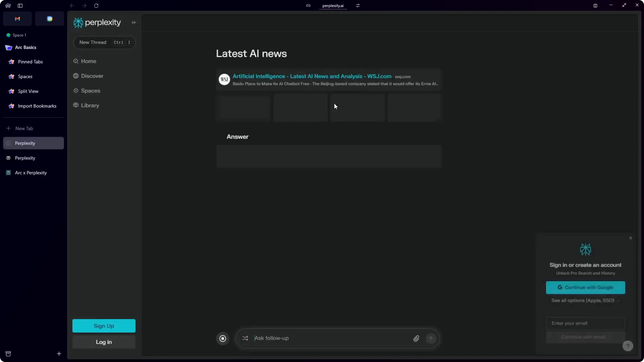Image resolution: width=644 pixels, height=362 pixels.
Task: Click the attachment paperclip in the follow-up bar
Action: tap(416, 339)
